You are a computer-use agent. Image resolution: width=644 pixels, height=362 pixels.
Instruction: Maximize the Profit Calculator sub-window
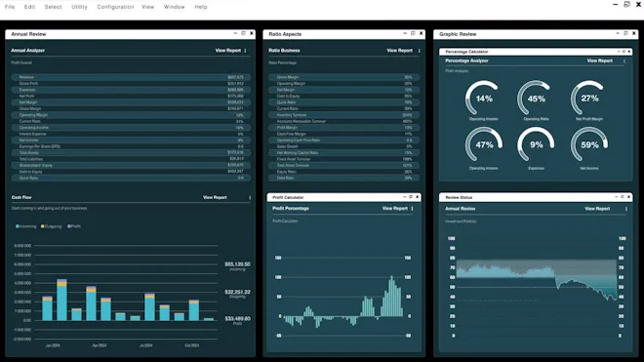[x=411, y=197]
